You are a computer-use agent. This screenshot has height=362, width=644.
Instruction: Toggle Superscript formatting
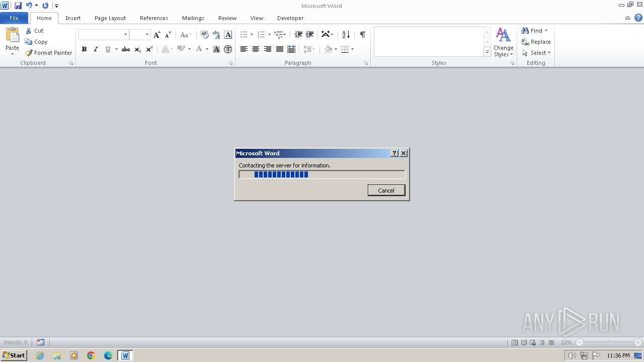pyautogui.click(x=149, y=49)
